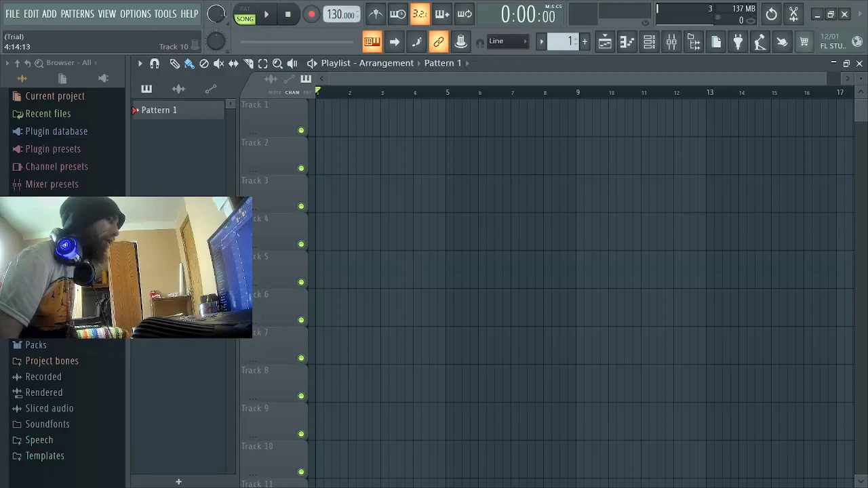Viewport: 868px width, 488px height.
Task: Open the EDIT menu
Action: 31,14
